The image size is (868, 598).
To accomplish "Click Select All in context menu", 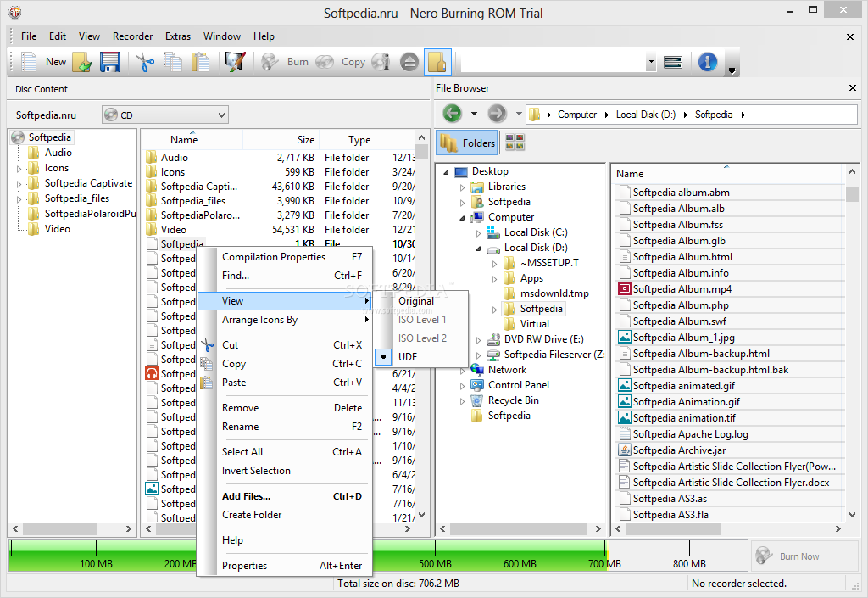I will (285, 452).
